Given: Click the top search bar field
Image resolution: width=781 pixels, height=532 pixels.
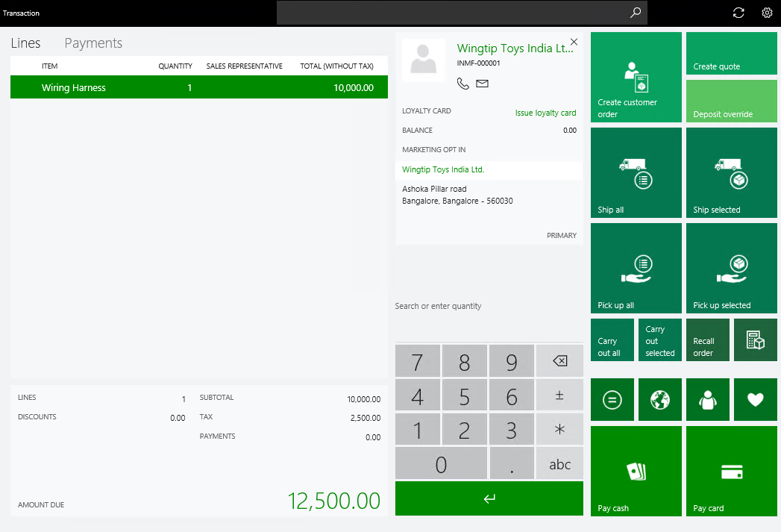Looking at the screenshot, I should click(462, 13).
